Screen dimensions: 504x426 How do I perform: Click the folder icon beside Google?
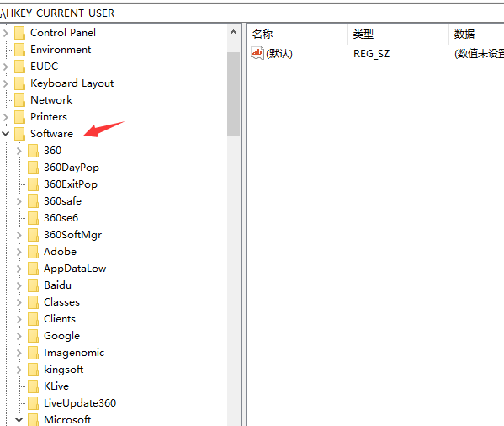click(x=33, y=336)
